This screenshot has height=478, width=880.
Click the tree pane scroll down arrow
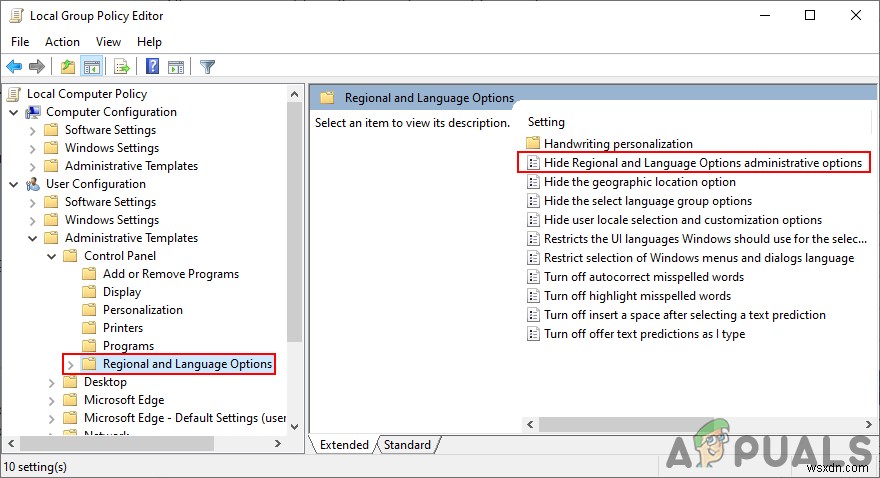295,426
